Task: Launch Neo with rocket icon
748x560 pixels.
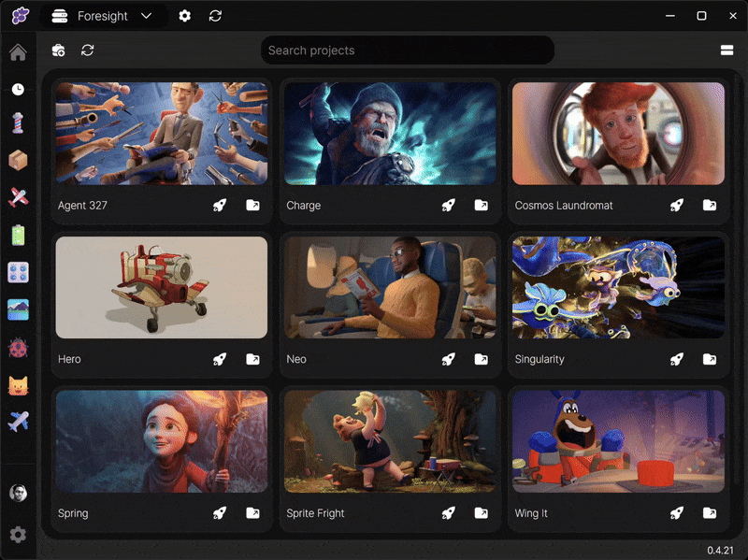Action: (448, 359)
